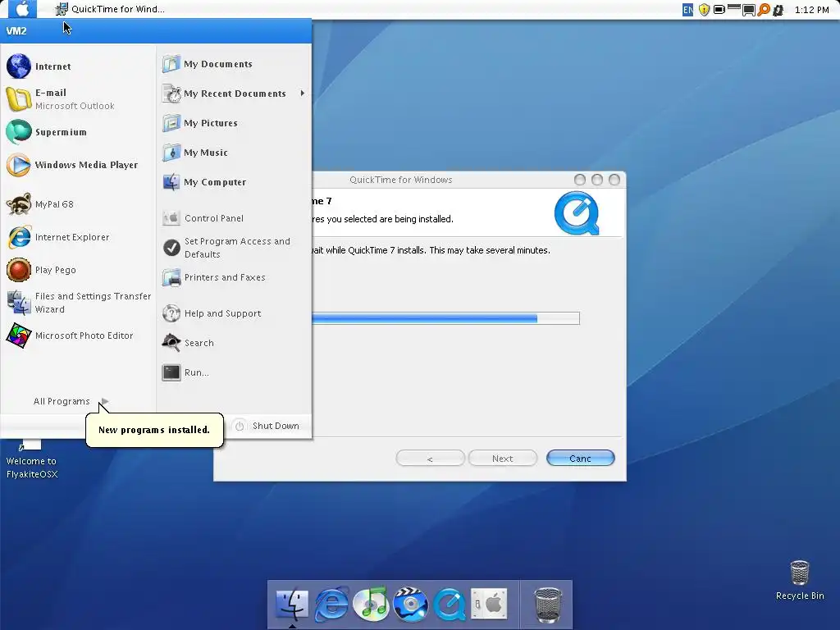Open trash can in the dock
840x630 pixels.
click(547, 605)
